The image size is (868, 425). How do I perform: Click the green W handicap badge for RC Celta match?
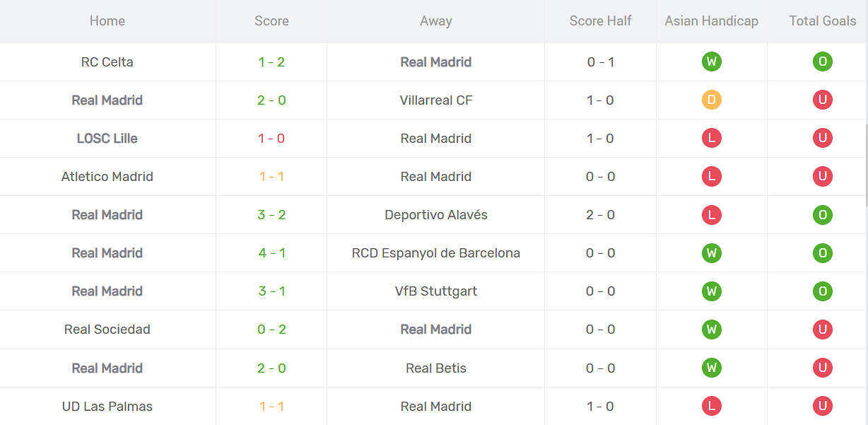click(x=711, y=62)
